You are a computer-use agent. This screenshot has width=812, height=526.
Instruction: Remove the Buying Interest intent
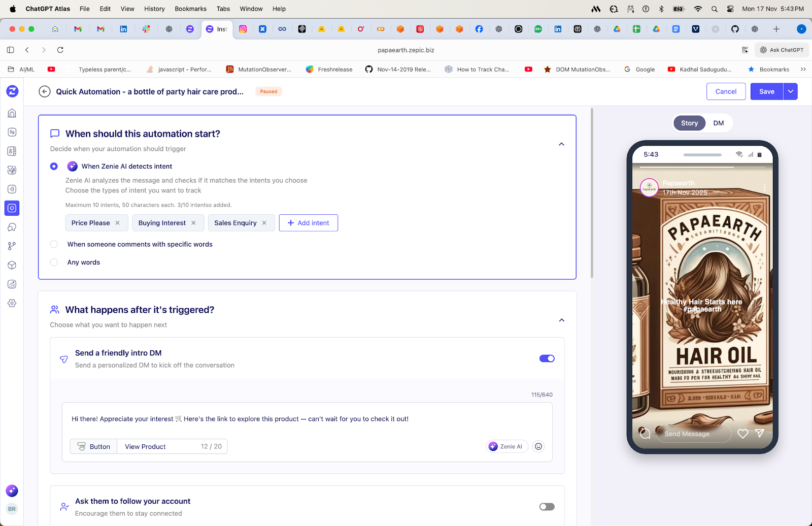click(193, 223)
